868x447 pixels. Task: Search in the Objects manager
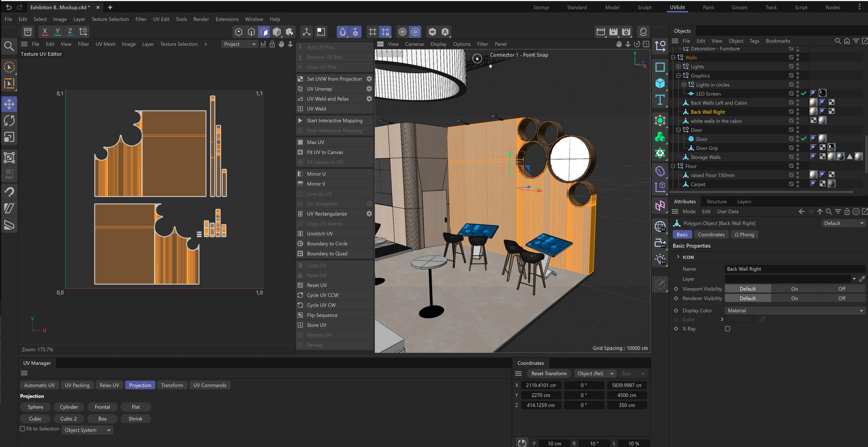pos(838,41)
